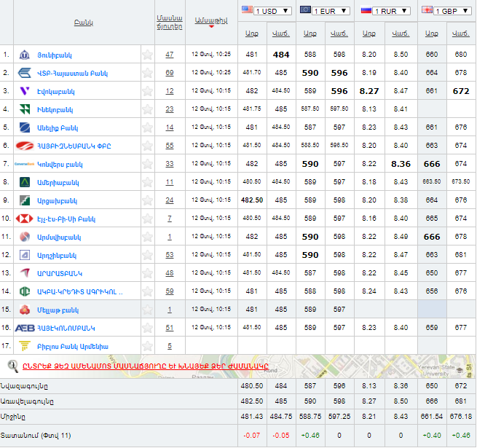The width and height of the screenshot is (477, 448).
Task: Click the Byblos Bank Armenia logo
Action: pos(25,346)
